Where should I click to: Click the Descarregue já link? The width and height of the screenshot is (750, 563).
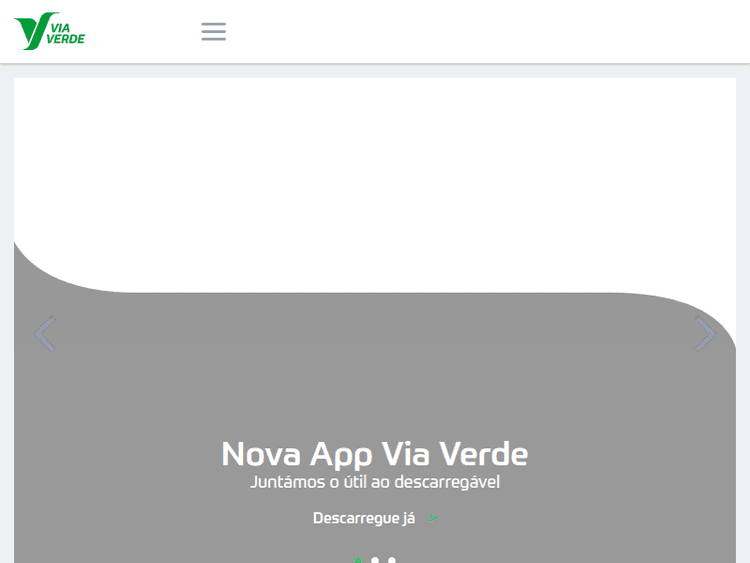364,518
